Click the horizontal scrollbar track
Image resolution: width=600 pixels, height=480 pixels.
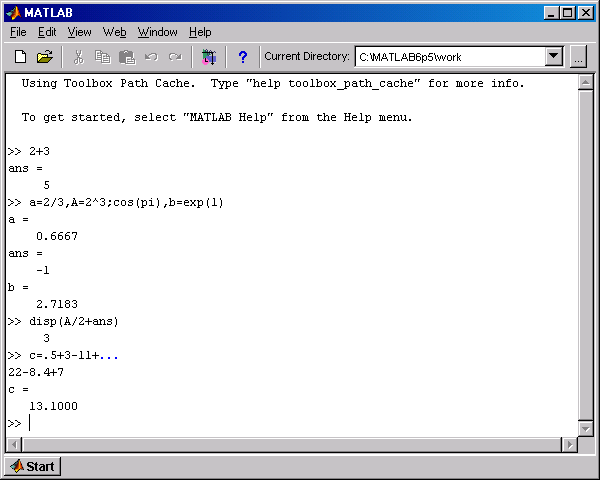(292, 445)
